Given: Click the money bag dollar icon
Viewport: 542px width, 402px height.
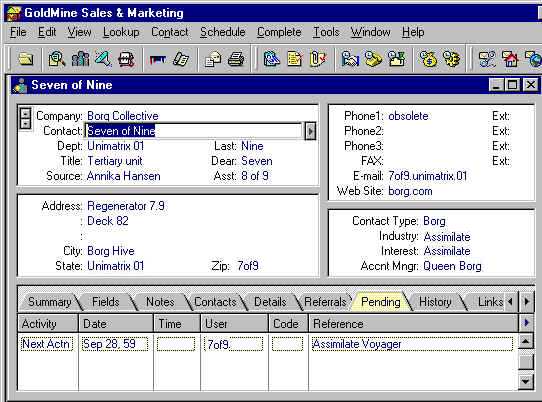Looking at the screenshot, I should pos(428,59).
